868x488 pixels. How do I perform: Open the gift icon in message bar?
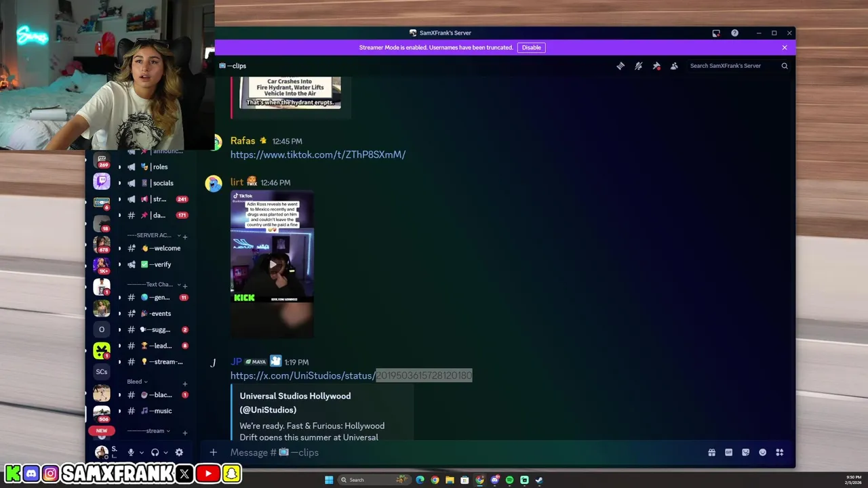[x=711, y=452]
